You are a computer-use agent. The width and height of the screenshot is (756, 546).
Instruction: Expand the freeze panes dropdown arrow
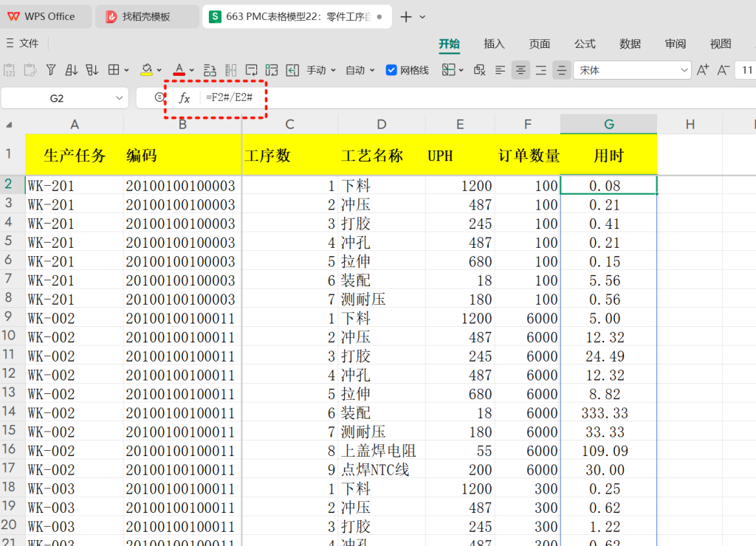461,70
